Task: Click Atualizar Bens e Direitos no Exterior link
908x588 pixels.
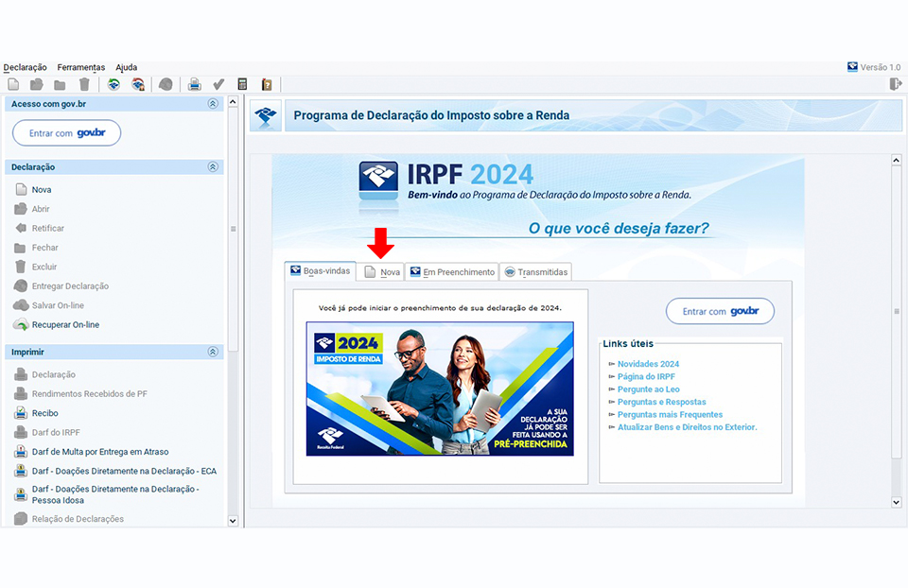Action: [688, 427]
